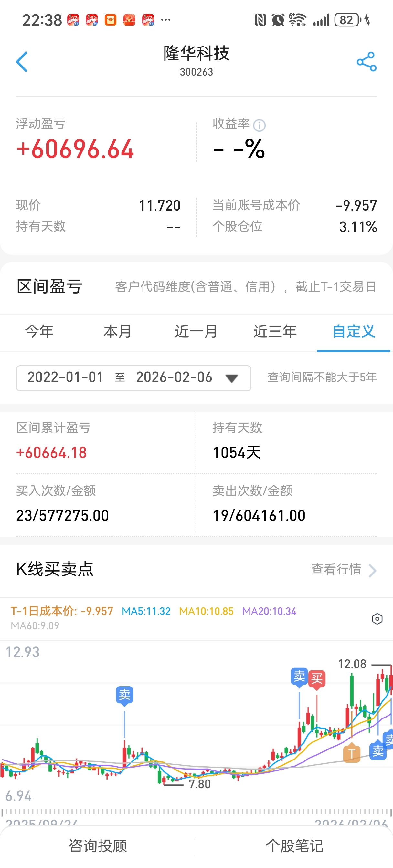The image size is (393, 868).
Task: Tap the MA60:9.09 indicator label
Action: (x=35, y=626)
